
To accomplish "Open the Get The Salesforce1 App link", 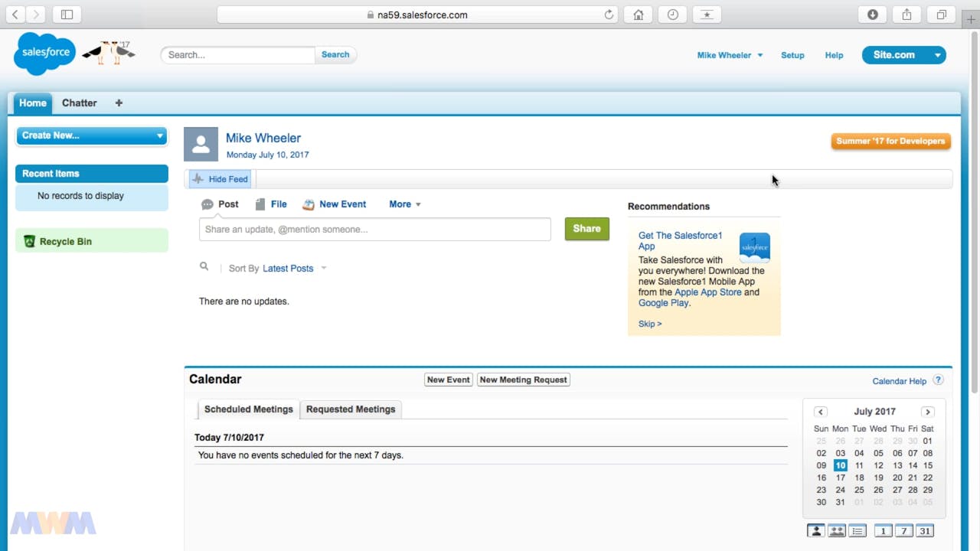I will click(x=680, y=241).
